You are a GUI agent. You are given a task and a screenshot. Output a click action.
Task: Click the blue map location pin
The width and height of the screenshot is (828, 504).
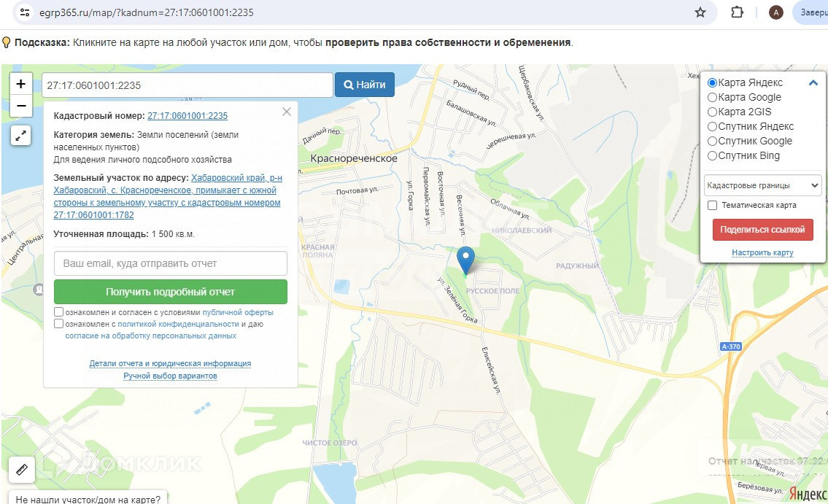[x=465, y=260]
